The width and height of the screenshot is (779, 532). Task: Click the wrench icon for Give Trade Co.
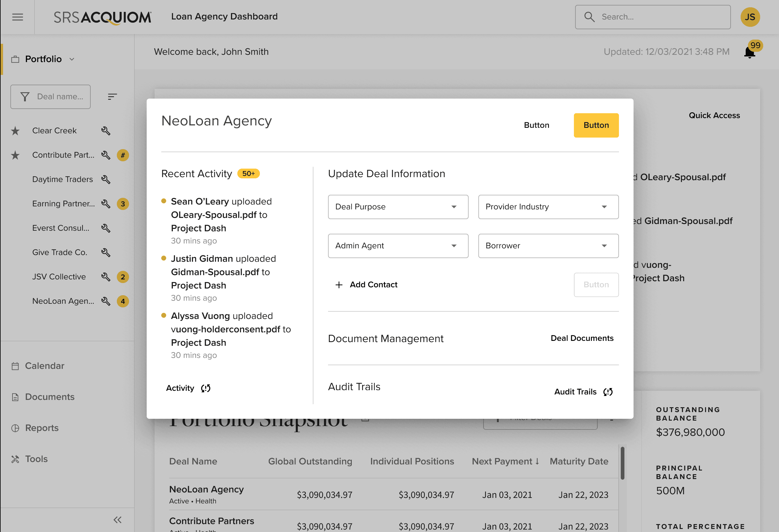click(x=106, y=252)
